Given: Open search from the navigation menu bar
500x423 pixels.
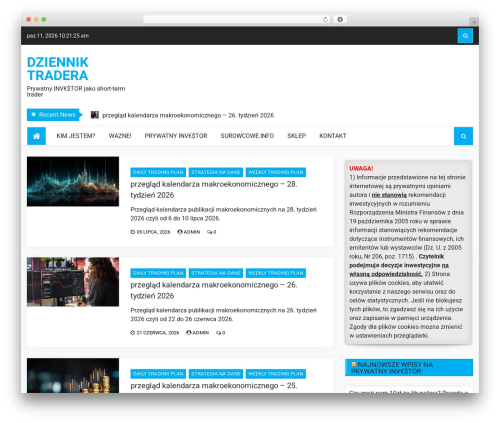Looking at the screenshot, I should (463, 136).
